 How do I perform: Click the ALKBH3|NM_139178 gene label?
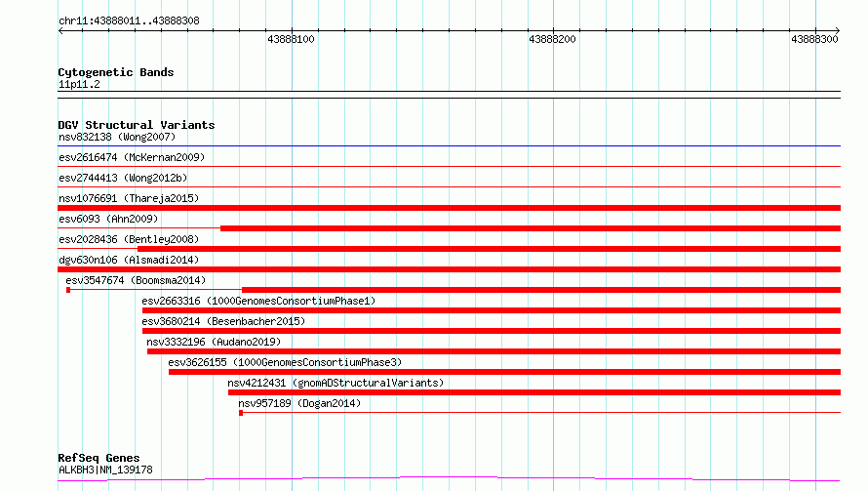(x=105, y=470)
